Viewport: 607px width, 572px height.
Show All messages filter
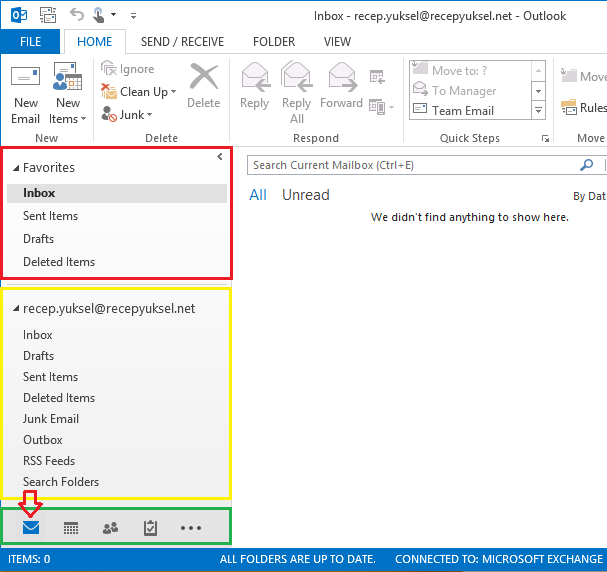[x=258, y=195]
